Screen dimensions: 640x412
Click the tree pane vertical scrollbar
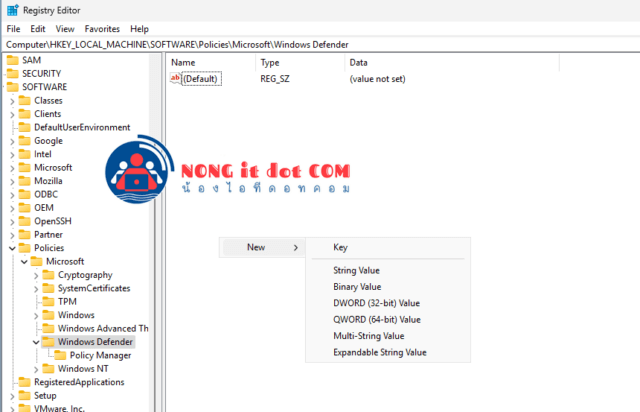(155, 232)
